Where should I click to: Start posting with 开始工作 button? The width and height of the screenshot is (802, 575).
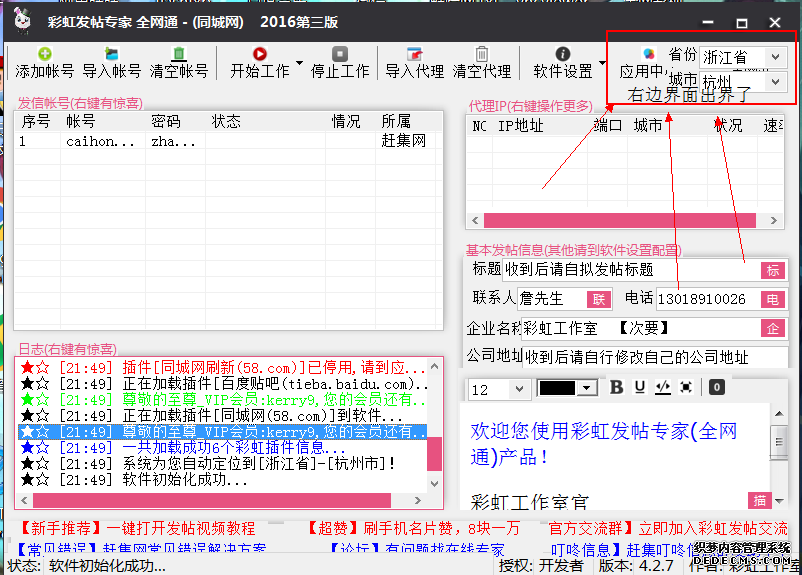point(259,62)
